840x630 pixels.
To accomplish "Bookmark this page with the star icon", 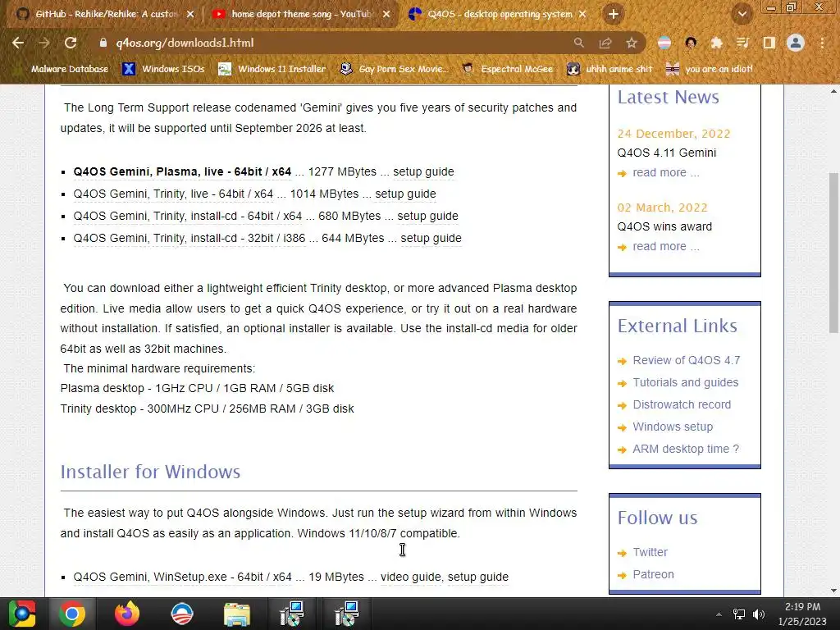I will pyautogui.click(x=632, y=43).
